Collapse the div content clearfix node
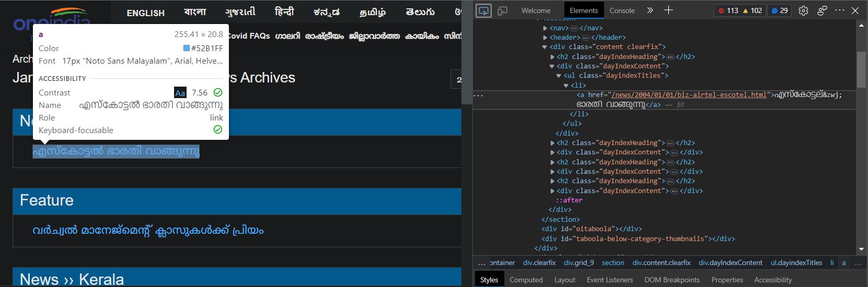Image resolution: width=868 pixels, height=287 pixels. (x=545, y=47)
